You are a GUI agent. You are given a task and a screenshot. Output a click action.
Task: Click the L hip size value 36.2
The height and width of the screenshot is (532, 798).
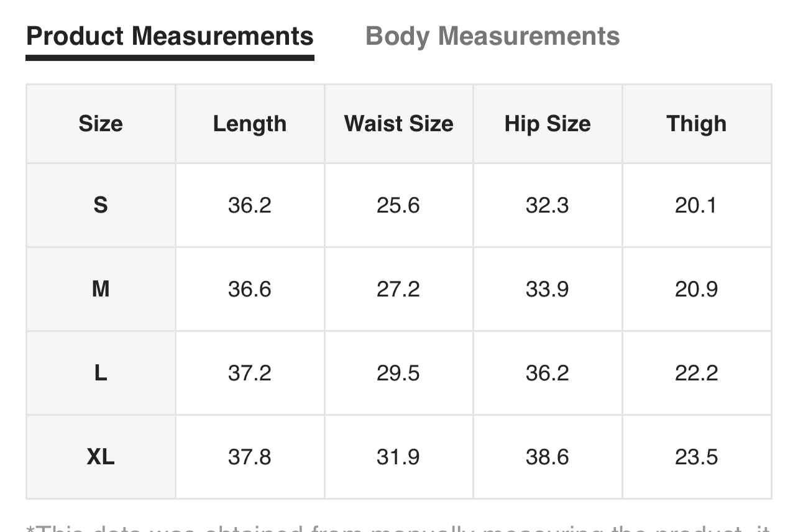point(548,373)
